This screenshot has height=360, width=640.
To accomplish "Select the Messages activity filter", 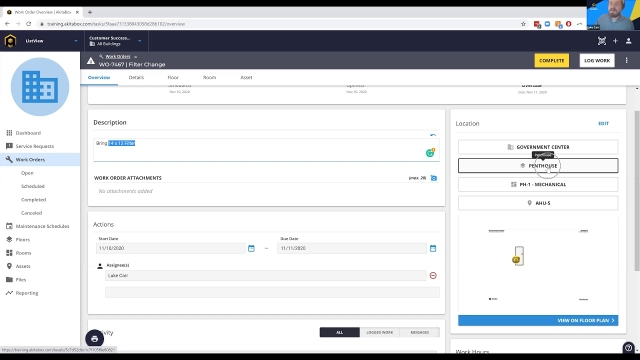I will 420,332.
